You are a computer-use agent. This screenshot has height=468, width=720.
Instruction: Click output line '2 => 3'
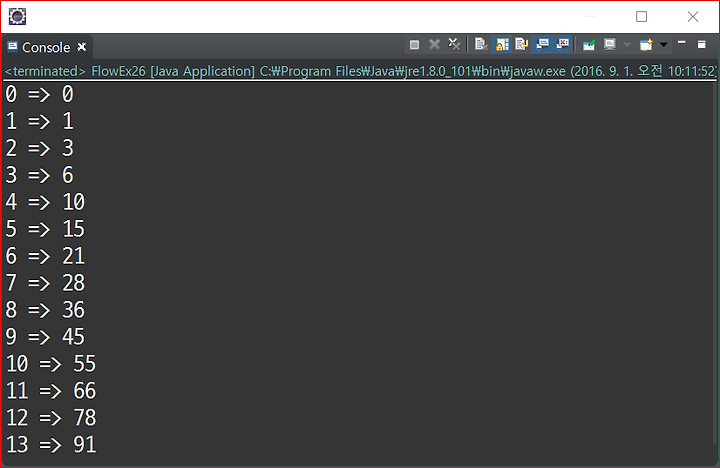[x=39, y=148]
